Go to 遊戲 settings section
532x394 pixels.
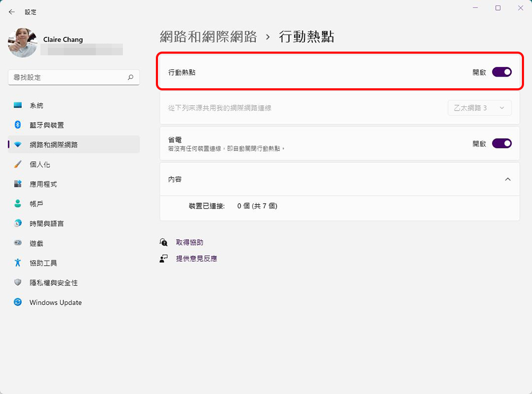tap(36, 244)
